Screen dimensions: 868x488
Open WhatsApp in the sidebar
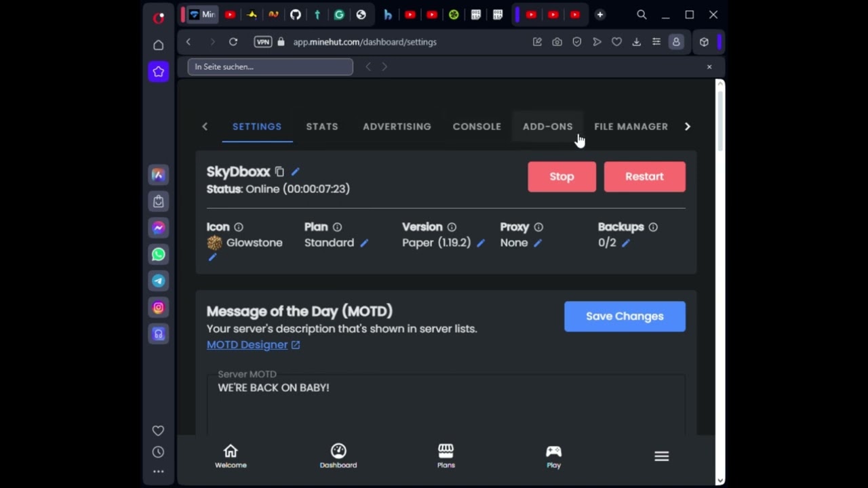point(158,254)
